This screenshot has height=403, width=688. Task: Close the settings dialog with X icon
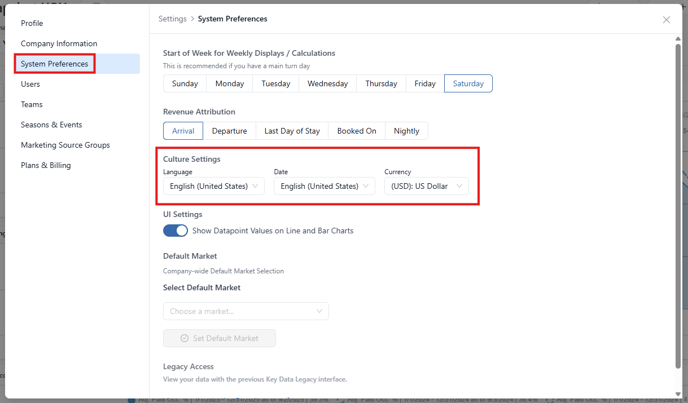click(666, 20)
